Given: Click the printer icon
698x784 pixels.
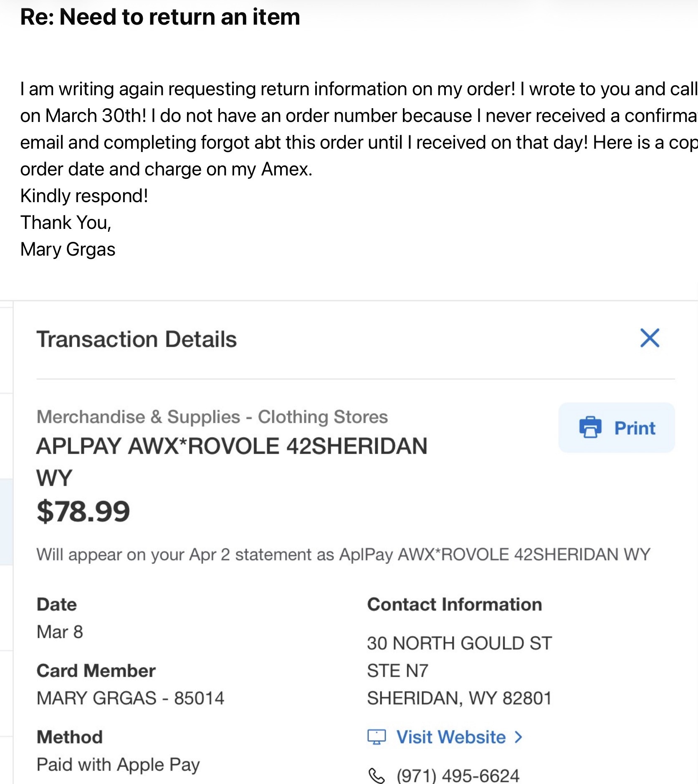Looking at the screenshot, I should coord(590,427).
